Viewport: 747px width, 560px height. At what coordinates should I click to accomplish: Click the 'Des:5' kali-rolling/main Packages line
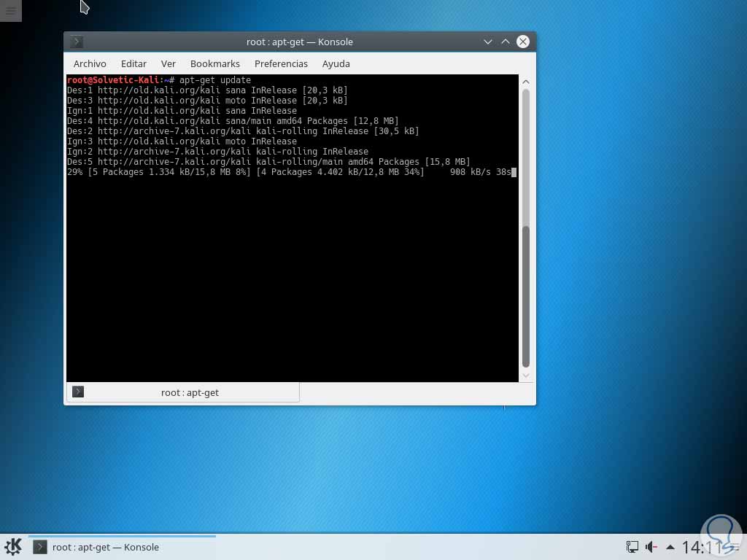point(268,162)
